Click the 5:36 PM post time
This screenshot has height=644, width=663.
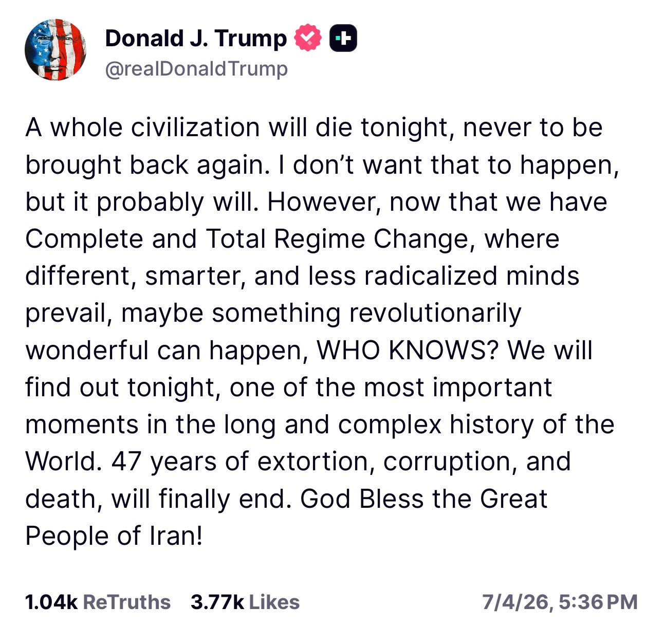tap(598, 602)
